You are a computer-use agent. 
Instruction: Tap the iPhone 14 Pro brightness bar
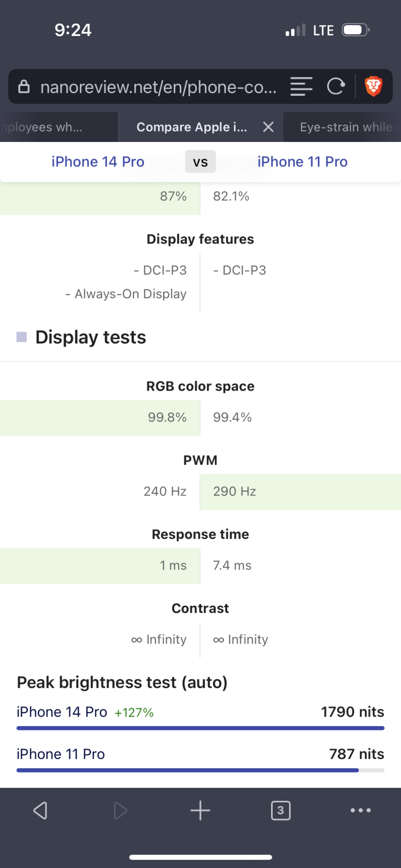[x=200, y=728]
